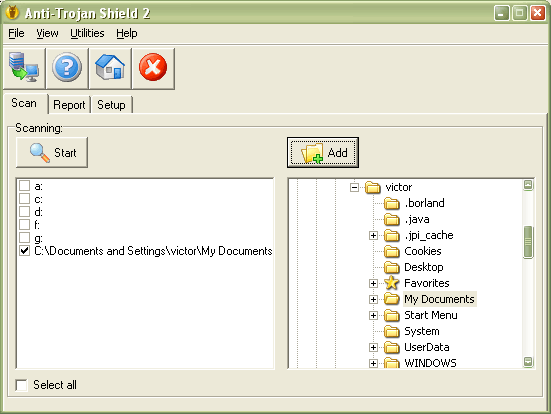Select the Favorites tree label
Screen dimensions: 551x414
point(427,283)
